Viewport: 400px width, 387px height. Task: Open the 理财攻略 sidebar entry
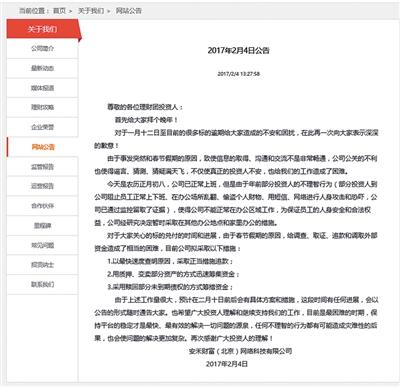click(42, 107)
